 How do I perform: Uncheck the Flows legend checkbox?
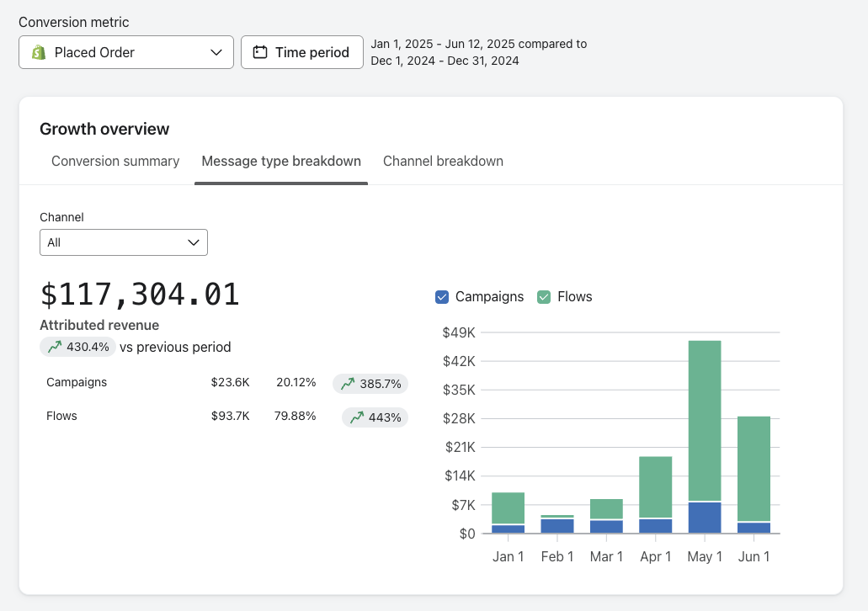544,297
